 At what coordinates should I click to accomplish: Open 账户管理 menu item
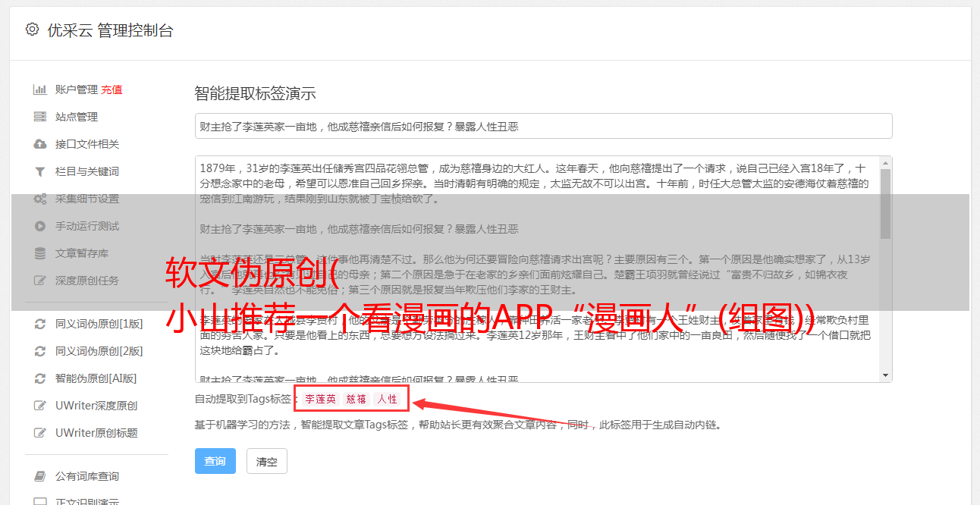pos(77,89)
